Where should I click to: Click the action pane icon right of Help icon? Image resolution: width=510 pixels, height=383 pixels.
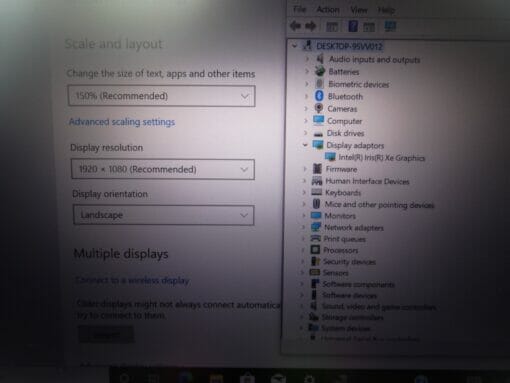369,27
